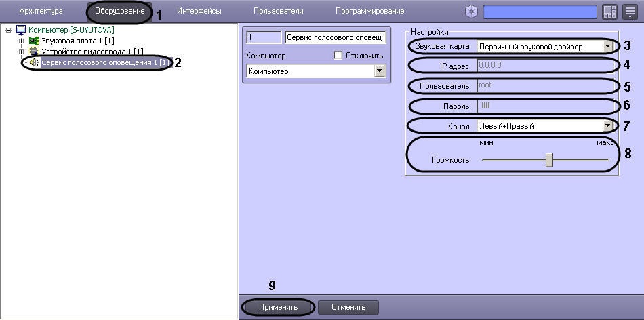Image resolution: width=644 pixels, height=320 pixels.
Task: Switch to the Архитектура tab
Action: [41, 12]
